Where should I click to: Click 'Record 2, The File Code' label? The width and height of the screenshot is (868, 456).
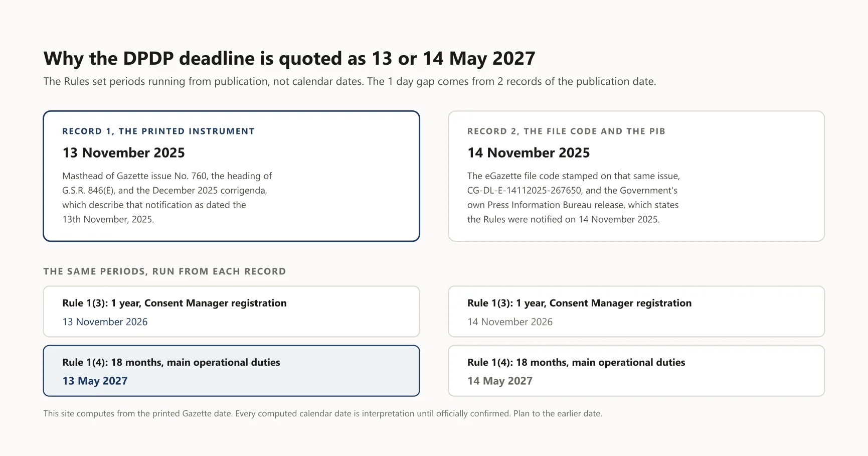566,131
